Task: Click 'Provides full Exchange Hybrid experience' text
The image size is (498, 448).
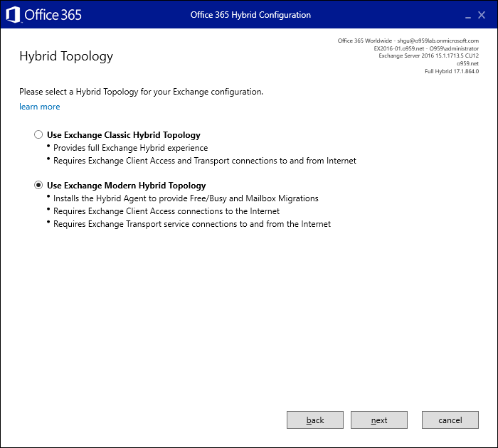Action: coord(130,148)
